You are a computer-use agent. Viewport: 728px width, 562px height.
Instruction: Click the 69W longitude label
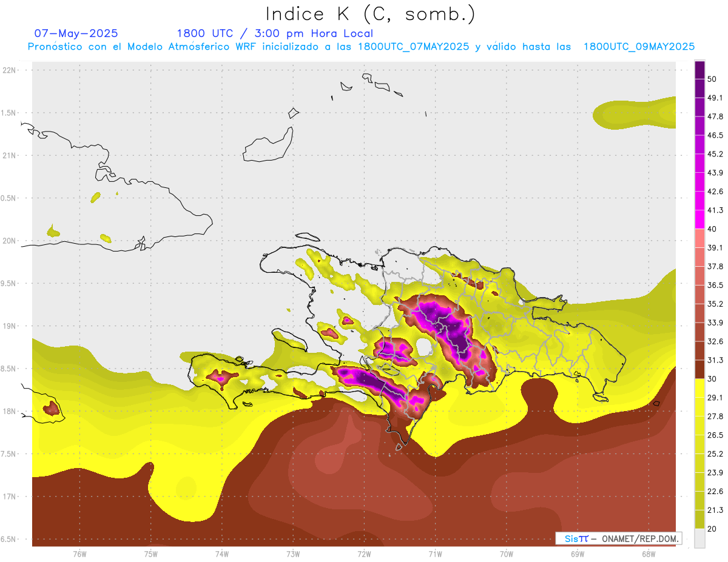tap(578, 554)
